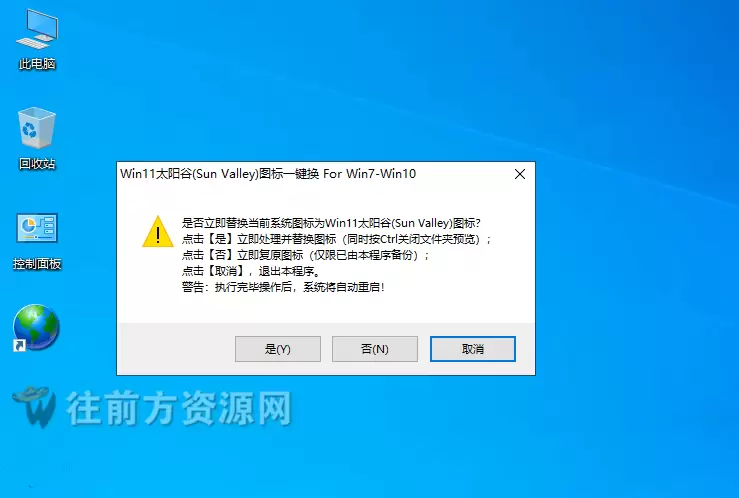Click the dialog title bar text

click(268, 174)
